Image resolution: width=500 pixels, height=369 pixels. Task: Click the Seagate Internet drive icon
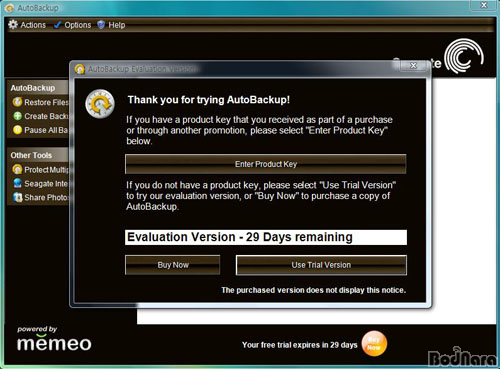(x=17, y=183)
